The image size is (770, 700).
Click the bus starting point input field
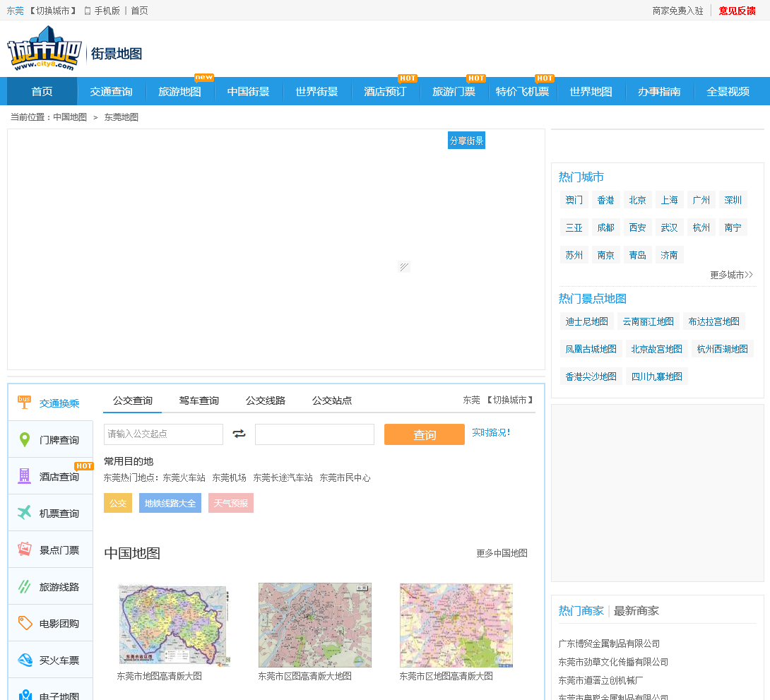[x=163, y=434]
